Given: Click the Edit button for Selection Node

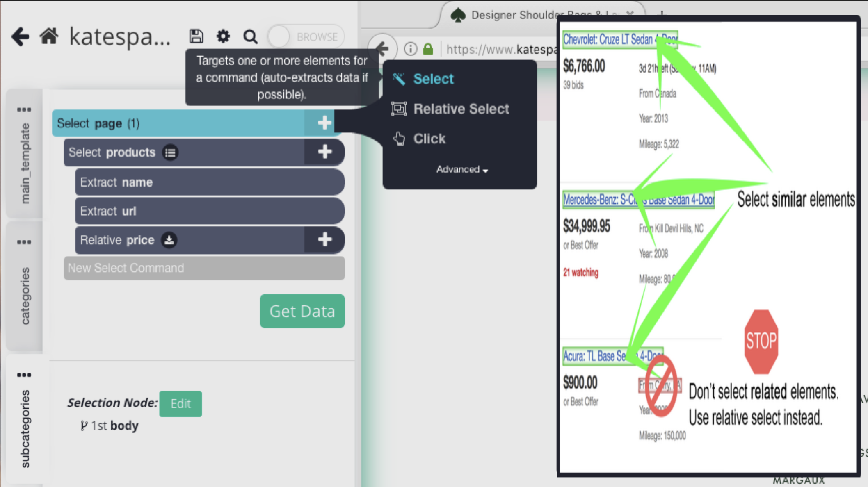Looking at the screenshot, I should point(180,404).
